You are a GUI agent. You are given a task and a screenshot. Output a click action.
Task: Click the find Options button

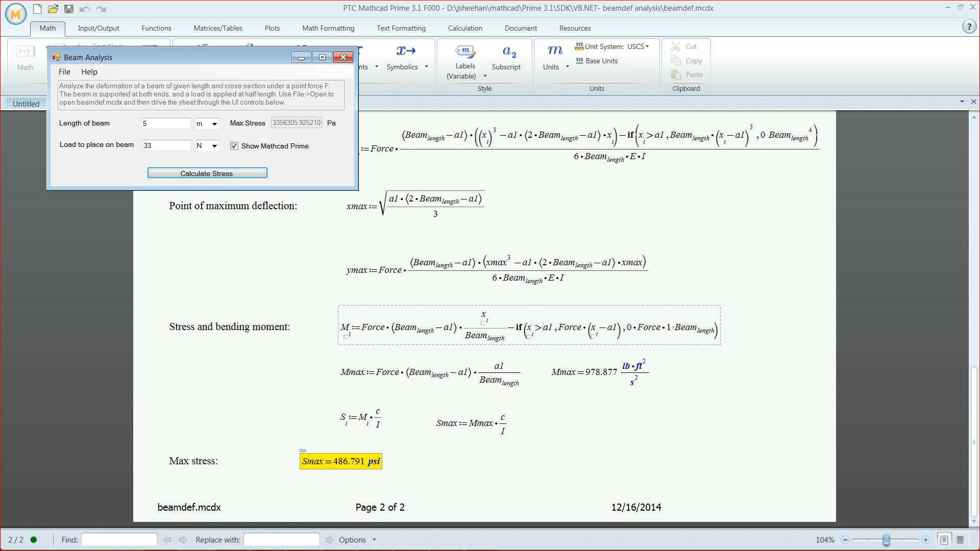(x=352, y=539)
